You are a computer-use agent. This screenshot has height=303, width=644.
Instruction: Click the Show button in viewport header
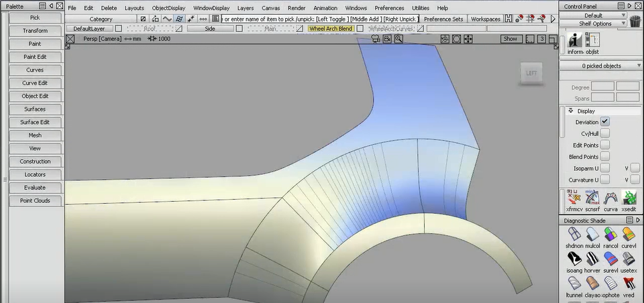click(511, 39)
